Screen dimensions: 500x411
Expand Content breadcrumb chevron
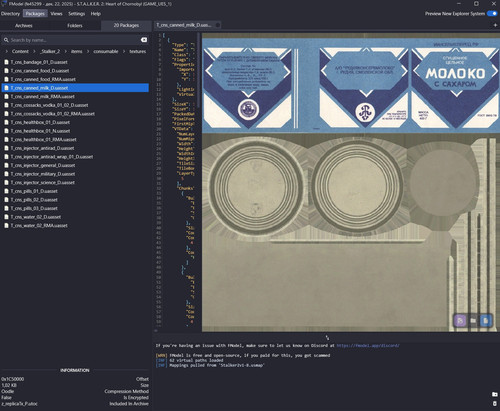pos(7,51)
